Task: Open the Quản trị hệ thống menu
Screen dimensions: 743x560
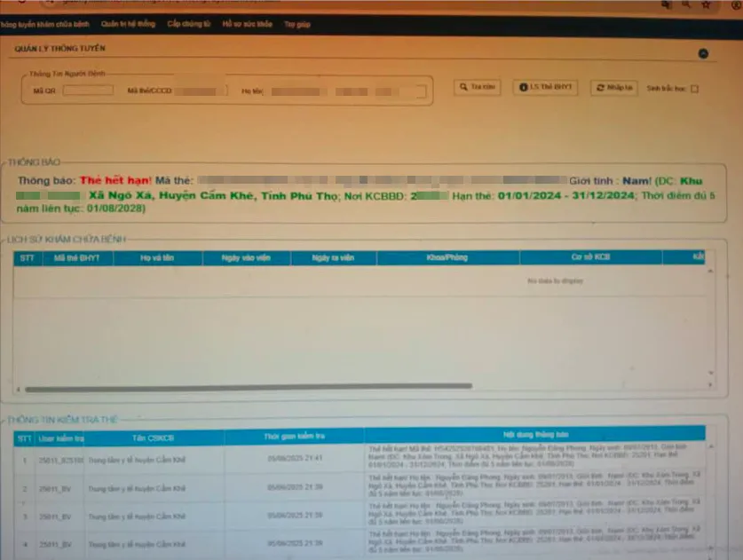Action: click(128, 24)
